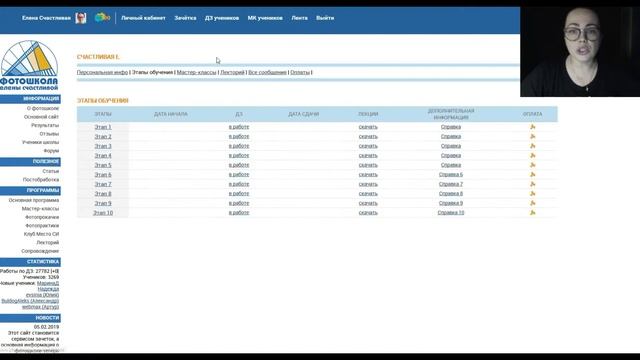Switch to Все сообщения tab
The image size is (640, 360).
coord(267,72)
